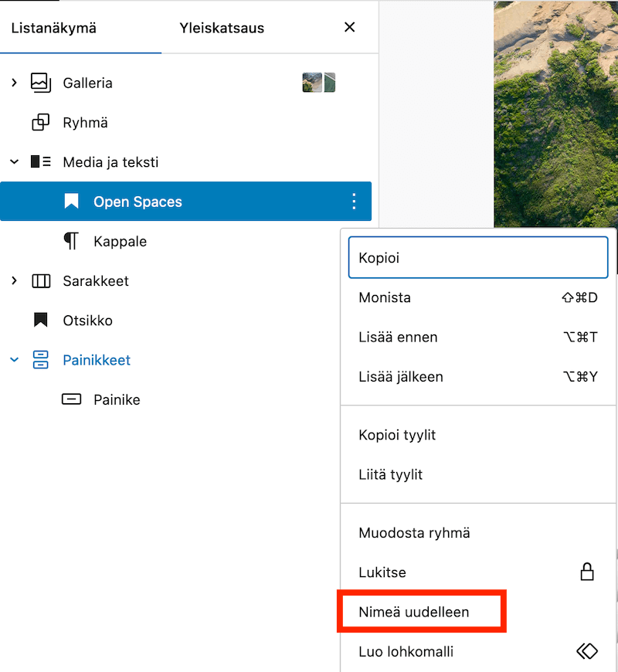Choose Kopioi tyylit

478,435
